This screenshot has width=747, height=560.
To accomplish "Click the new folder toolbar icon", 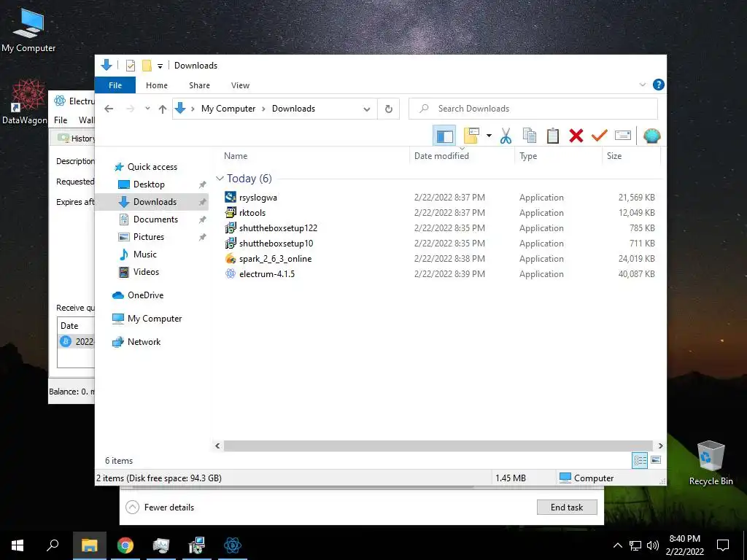I will (471, 136).
